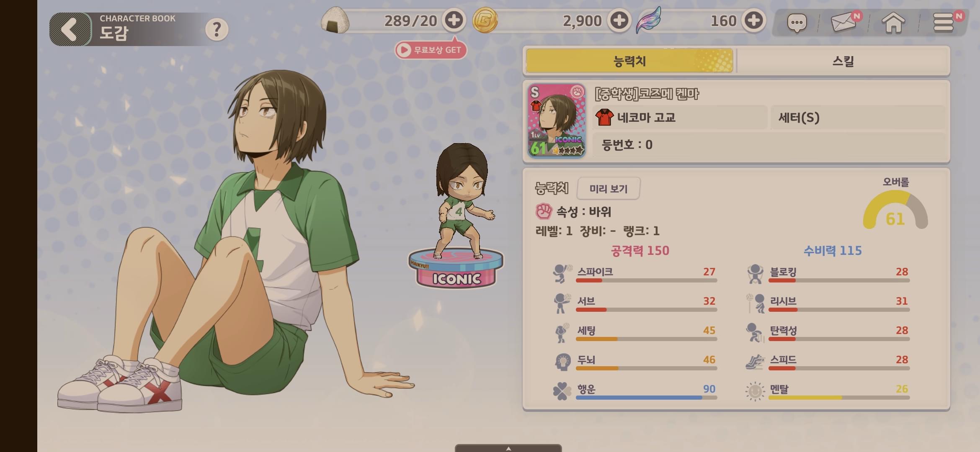Image resolution: width=980 pixels, height=452 pixels.
Task: Select the S-rank Kenma character card
Action: [x=557, y=121]
